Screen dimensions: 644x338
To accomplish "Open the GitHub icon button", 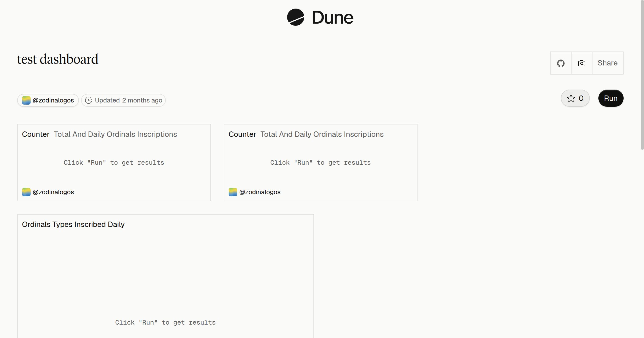I will coord(561,63).
